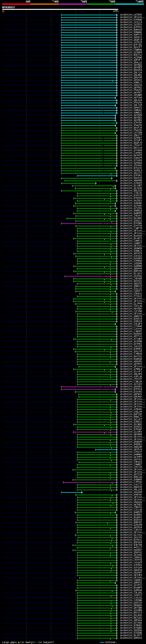146x644 pixels.
Task: Click hit label UniRef100_P72622
Action: coord(131,296)
